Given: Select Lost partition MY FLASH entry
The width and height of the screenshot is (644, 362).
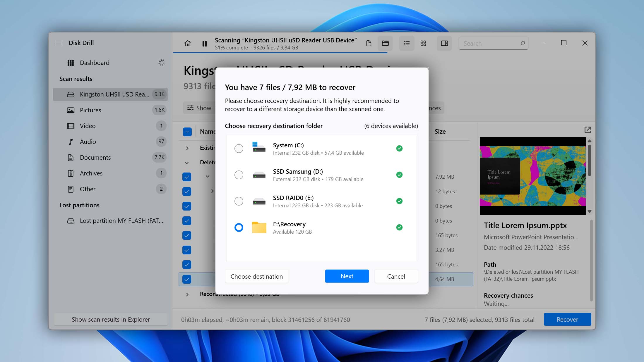Looking at the screenshot, I should pos(110,221).
